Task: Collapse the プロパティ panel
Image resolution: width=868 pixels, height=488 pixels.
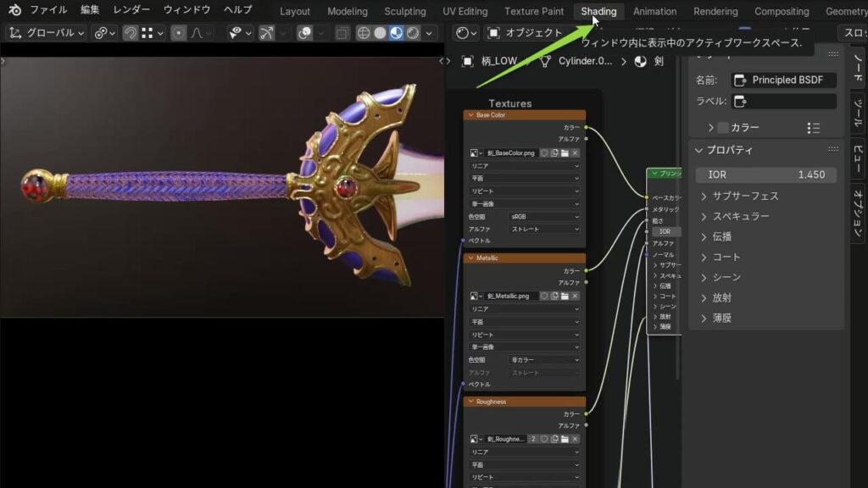Action: [x=698, y=151]
